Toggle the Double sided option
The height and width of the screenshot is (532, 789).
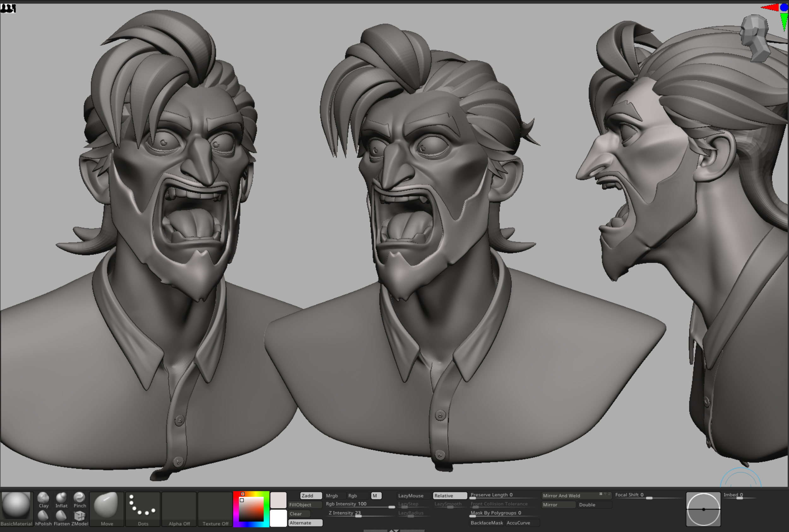(x=595, y=505)
